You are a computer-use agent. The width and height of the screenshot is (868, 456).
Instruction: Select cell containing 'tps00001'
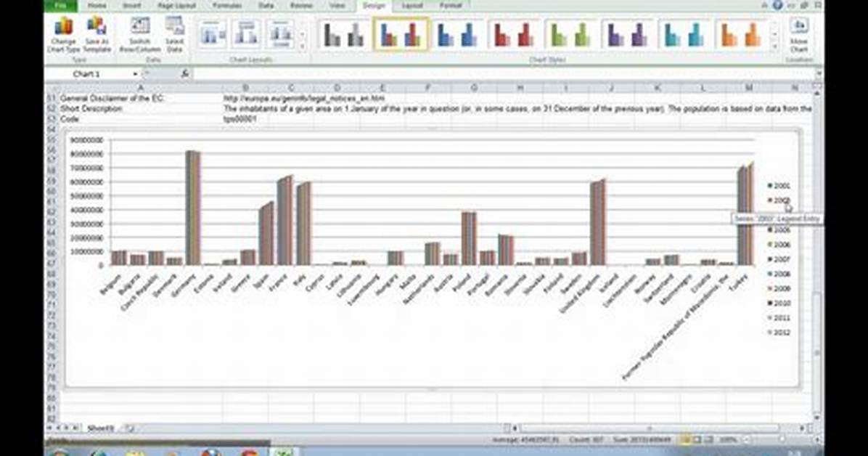coord(245,119)
